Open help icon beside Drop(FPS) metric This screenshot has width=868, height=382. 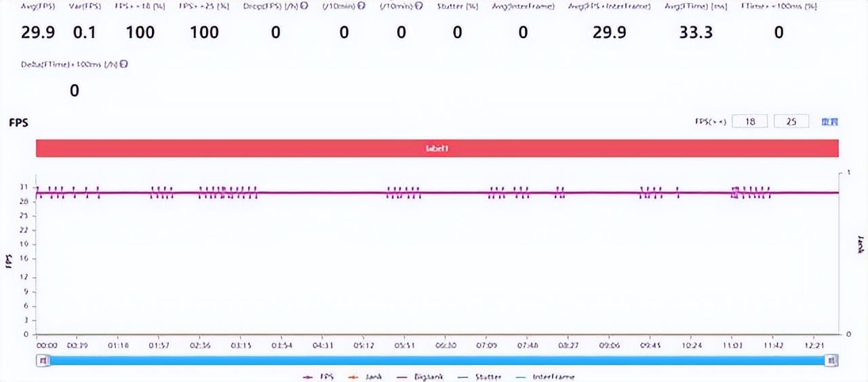pos(303,7)
